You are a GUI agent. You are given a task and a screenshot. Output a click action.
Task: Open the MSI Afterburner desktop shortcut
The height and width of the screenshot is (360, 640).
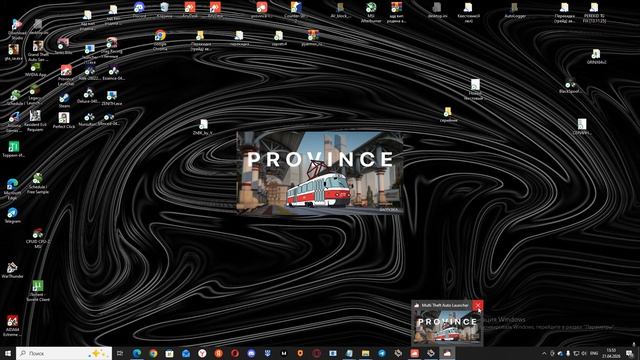point(371,12)
